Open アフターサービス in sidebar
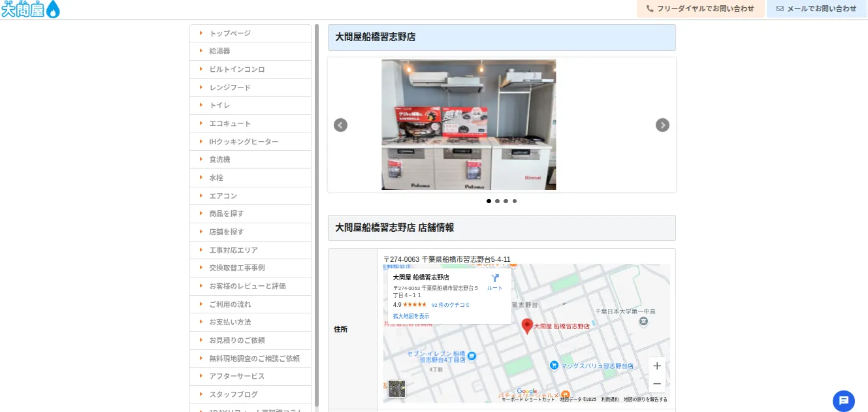The height and width of the screenshot is (412, 868). (250, 376)
